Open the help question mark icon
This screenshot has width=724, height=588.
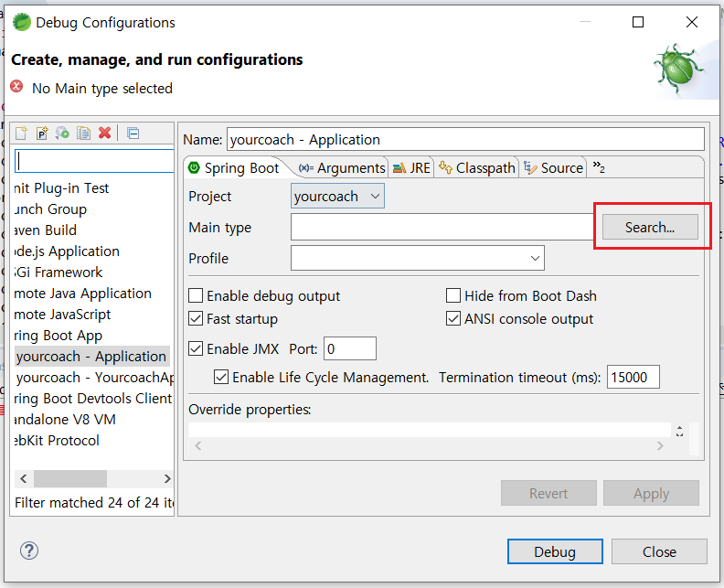click(x=29, y=551)
